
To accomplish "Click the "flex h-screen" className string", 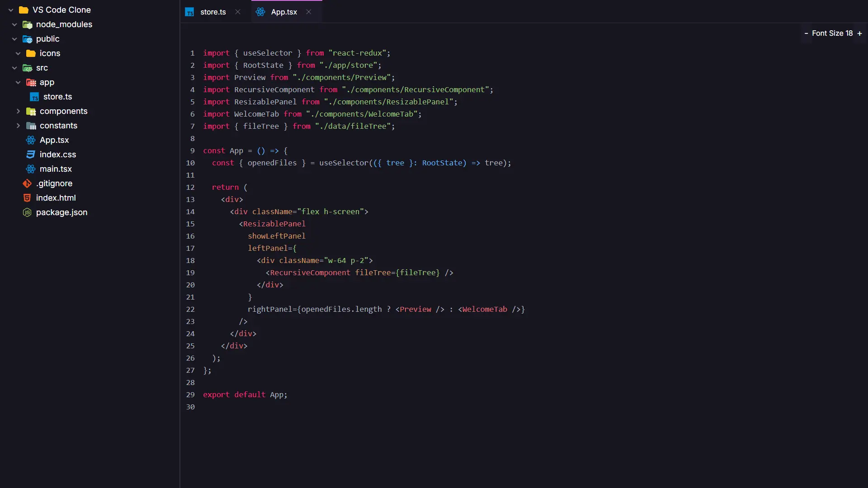I will pos(330,212).
